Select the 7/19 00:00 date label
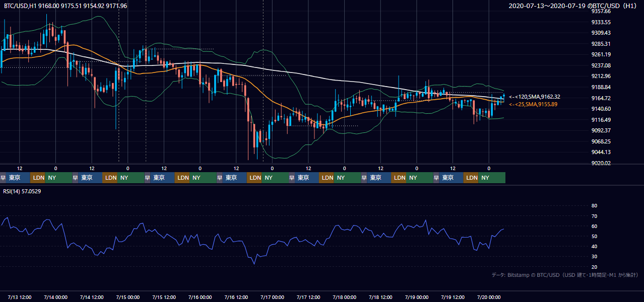Screen dimensions: 644x302 [x=417, y=297]
